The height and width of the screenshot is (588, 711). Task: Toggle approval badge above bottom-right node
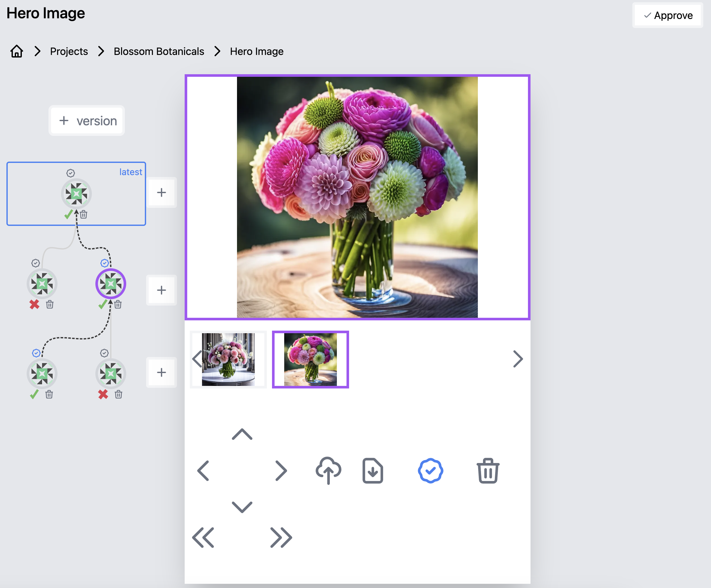(x=104, y=353)
